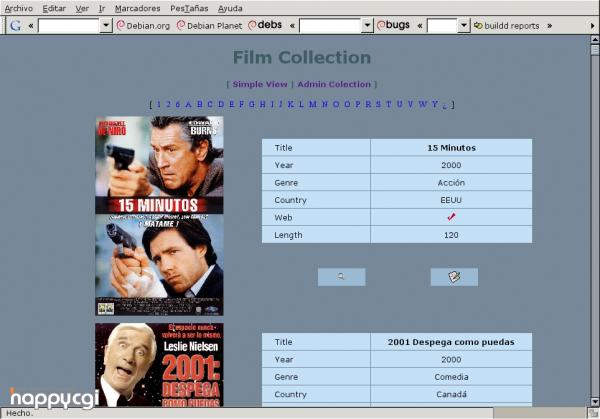The height and width of the screenshot is (419, 600).
Task: Open the Marcadores menu
Action: pos(137,8)
